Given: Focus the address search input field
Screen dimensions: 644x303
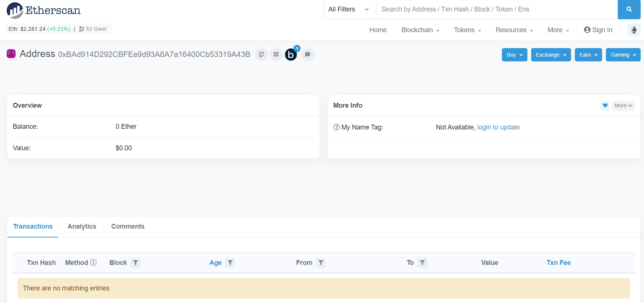Looking at the screenshot, I should (x=496, y=10).
